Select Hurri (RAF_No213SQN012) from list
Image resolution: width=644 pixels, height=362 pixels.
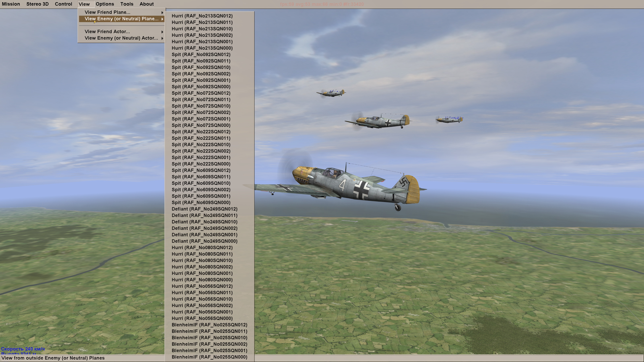point(202,16)
